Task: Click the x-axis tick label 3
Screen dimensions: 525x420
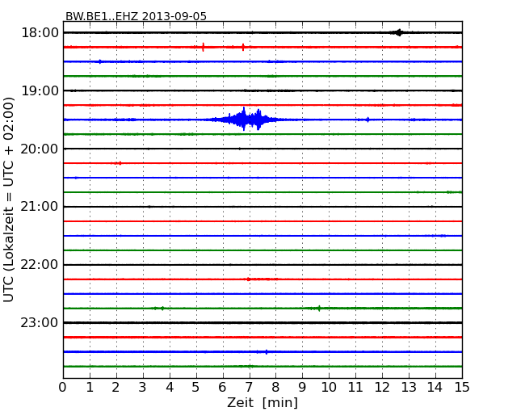Action: [x=143, y=387]
